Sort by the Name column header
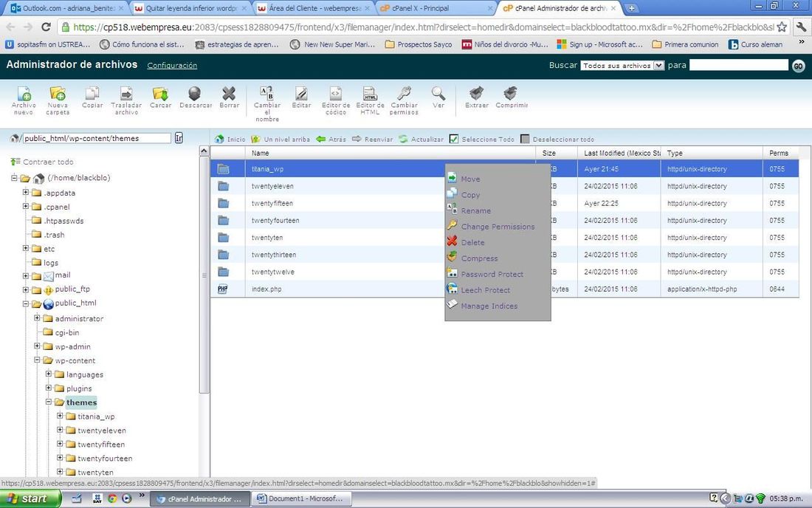Screen dimensions: 812x508 click(x=390, y=154)
